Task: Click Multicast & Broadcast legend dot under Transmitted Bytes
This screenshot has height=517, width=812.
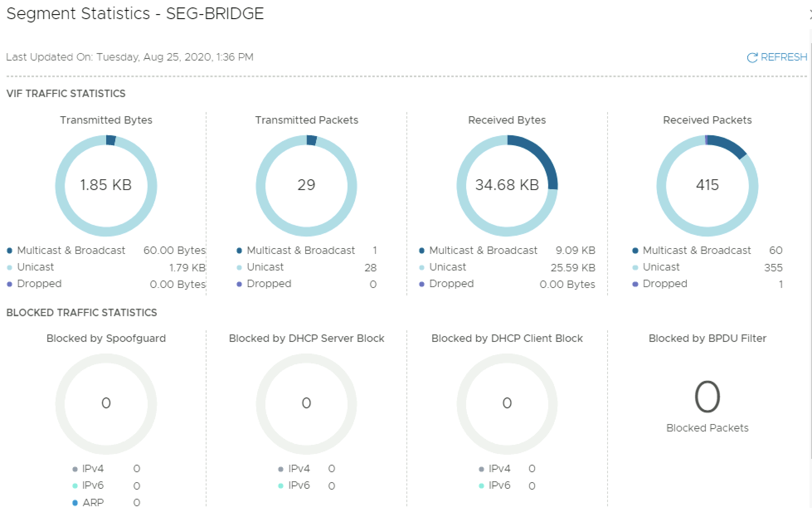Action: pos(10,251)
